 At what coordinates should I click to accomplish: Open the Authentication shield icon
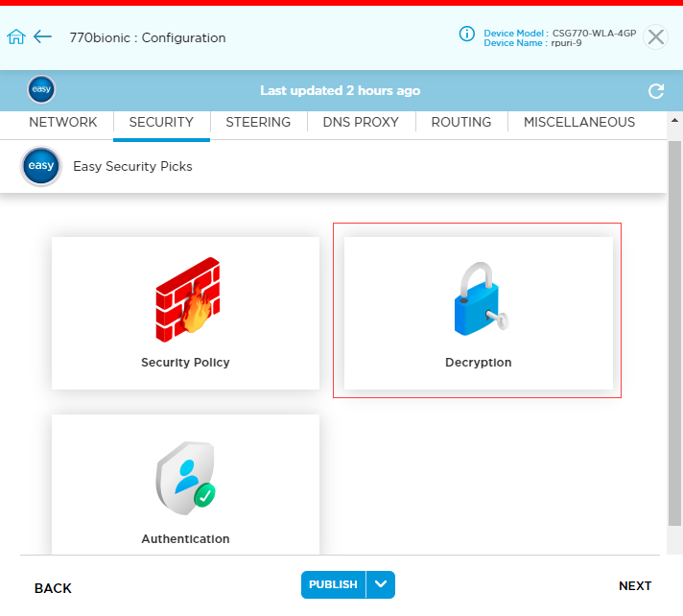[x=186, y=478]
